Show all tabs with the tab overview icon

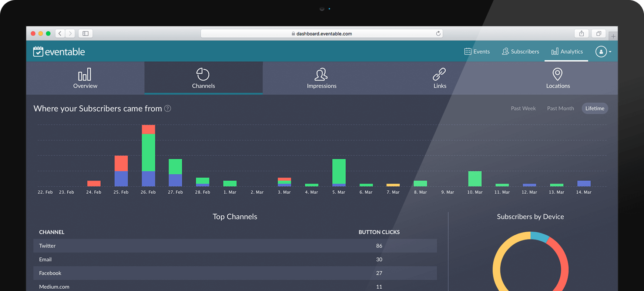click(x=598, y=33)
